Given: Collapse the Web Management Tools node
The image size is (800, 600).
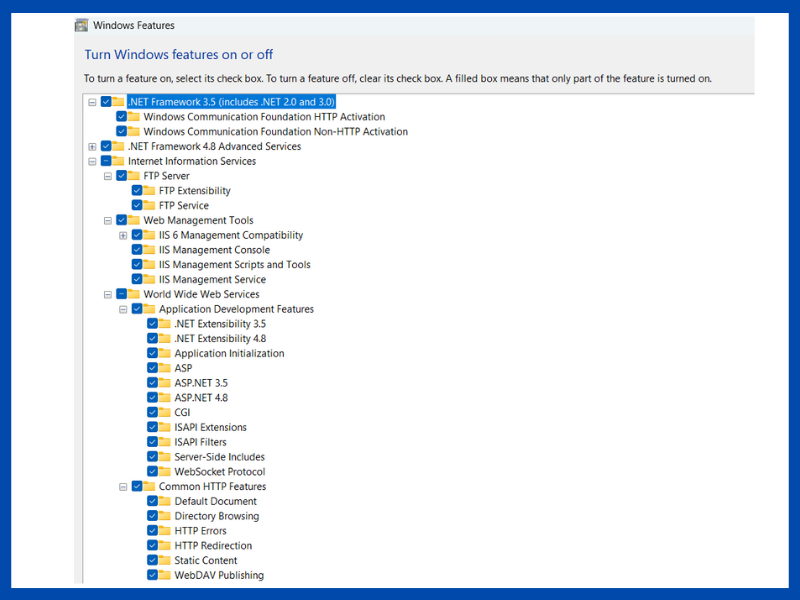Looking at the screenshot, I should click(x=108, y=221).
